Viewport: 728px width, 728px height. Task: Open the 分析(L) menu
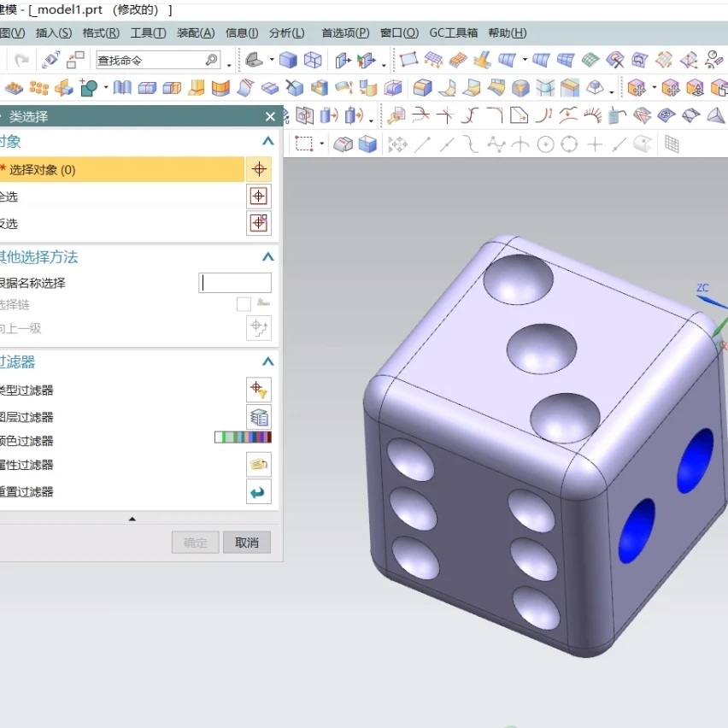286,33
